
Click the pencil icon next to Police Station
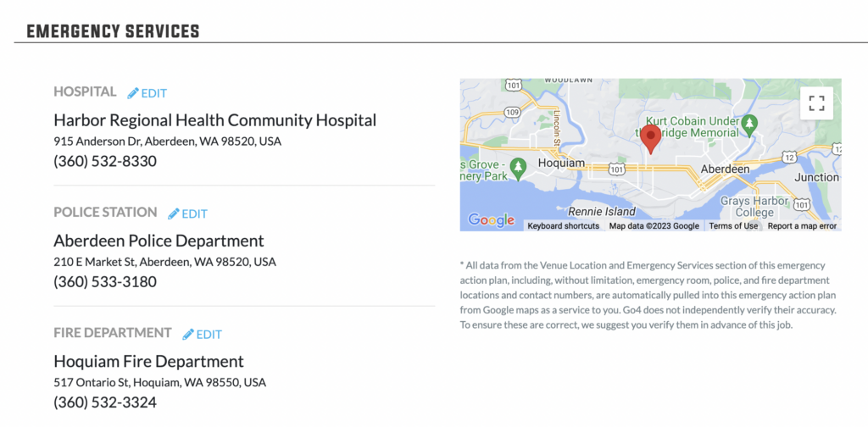174,213
